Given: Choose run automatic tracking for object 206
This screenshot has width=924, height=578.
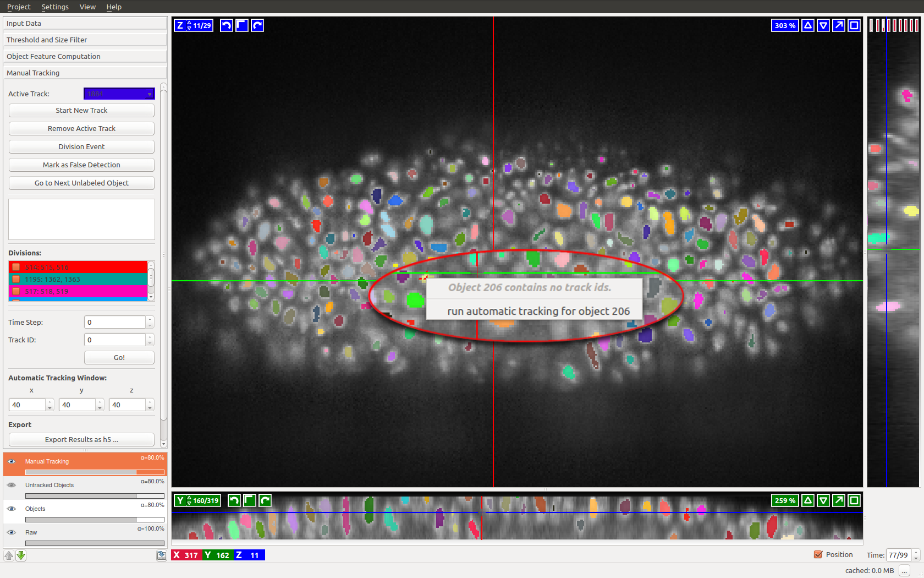Looking at the screenshot, I should pyautogui.click(x=538, y=311).
